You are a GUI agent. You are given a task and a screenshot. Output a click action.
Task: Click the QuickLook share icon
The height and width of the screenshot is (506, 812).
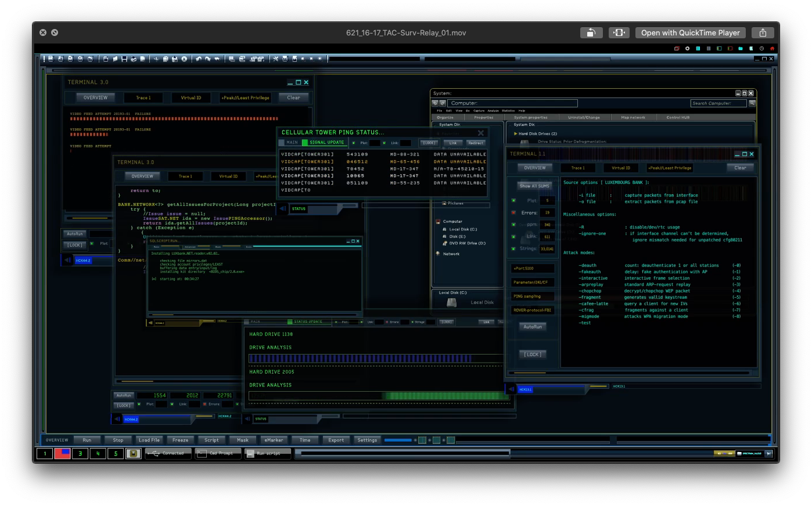click(x=763, y=33)
